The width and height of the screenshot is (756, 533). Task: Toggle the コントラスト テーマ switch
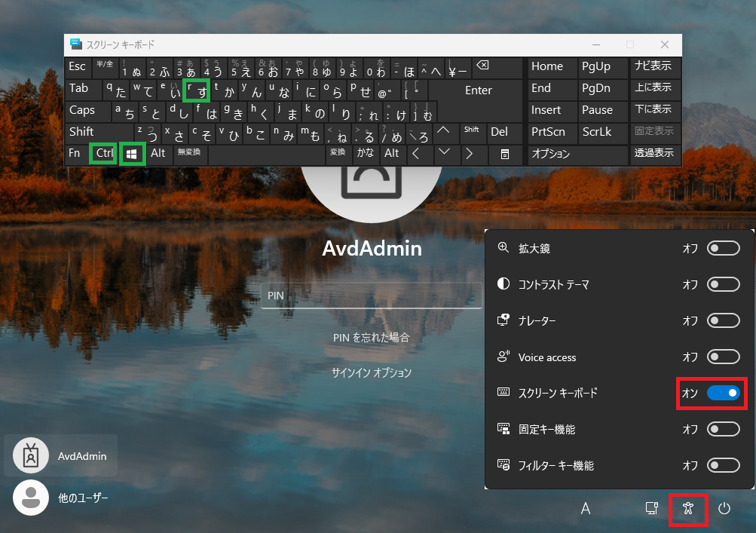[724, 284]
